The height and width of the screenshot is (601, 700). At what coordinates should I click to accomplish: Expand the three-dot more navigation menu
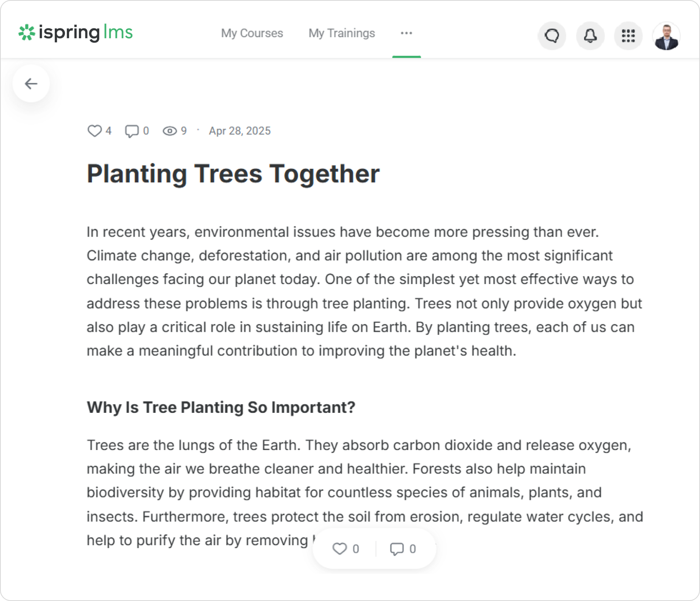pos(406,33)
